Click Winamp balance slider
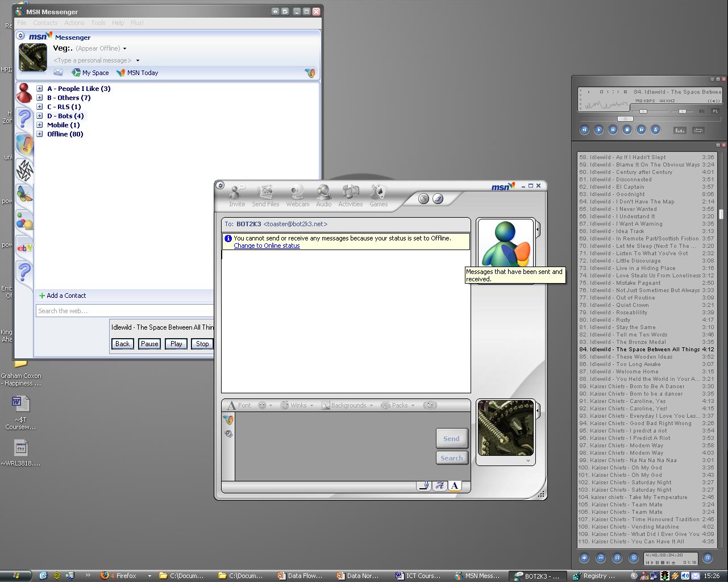This screenshot has height=582, width=728. click(682, 111)
